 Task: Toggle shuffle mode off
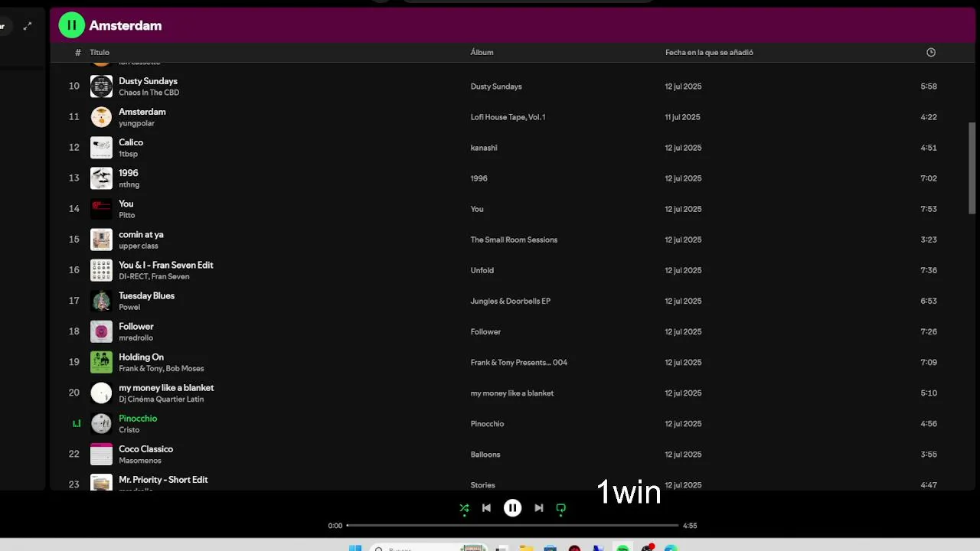[464, 507]
